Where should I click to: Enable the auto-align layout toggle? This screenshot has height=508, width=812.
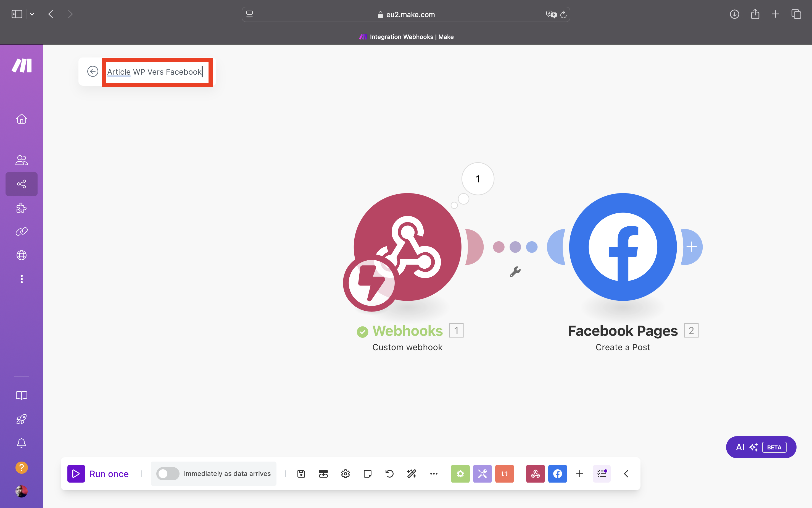412,473
